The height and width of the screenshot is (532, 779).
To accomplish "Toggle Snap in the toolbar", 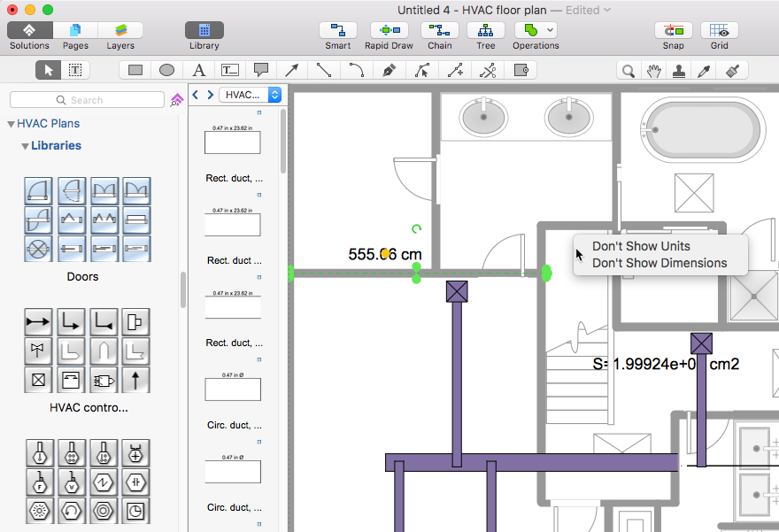I will point(673,31).
